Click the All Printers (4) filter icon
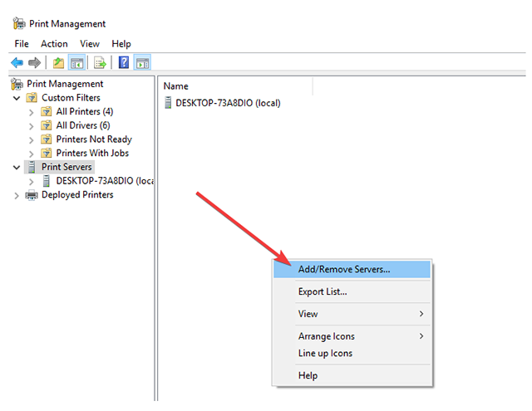This screenshot has width=532, height=411. point(47,111)
